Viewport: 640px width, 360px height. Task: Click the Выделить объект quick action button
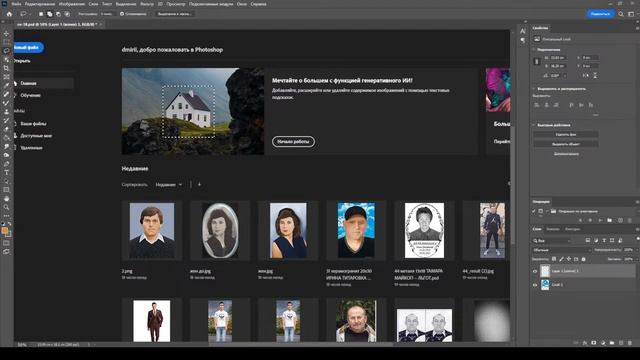coord(566,144)
